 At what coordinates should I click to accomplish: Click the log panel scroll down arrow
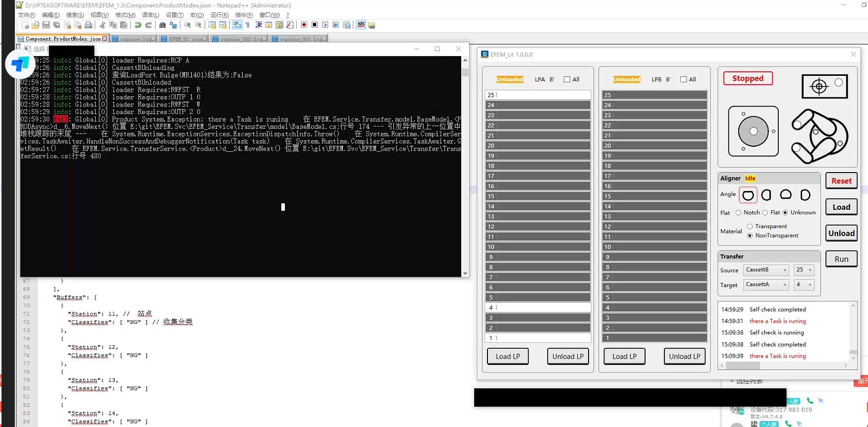(x=853, y=358)
